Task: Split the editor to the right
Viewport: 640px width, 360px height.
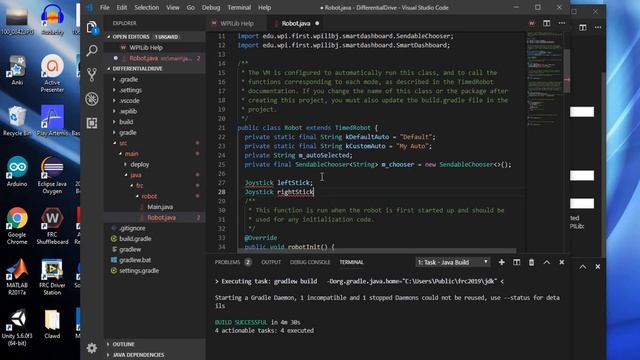Action: (x=547, y=23)
